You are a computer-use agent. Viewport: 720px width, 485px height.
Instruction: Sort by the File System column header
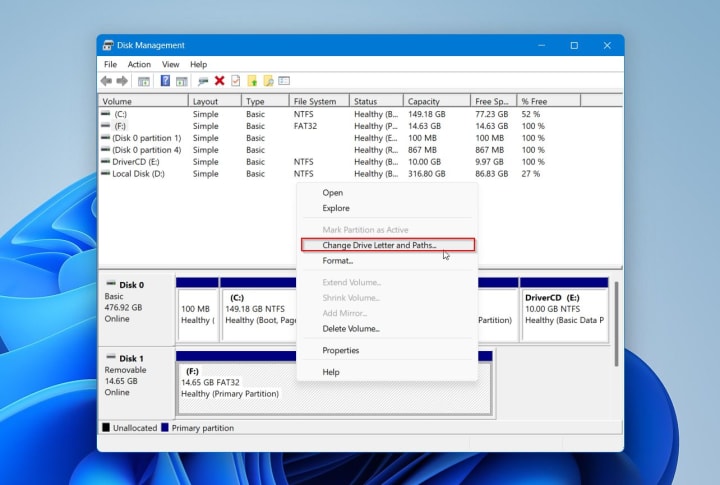[320, 101]
